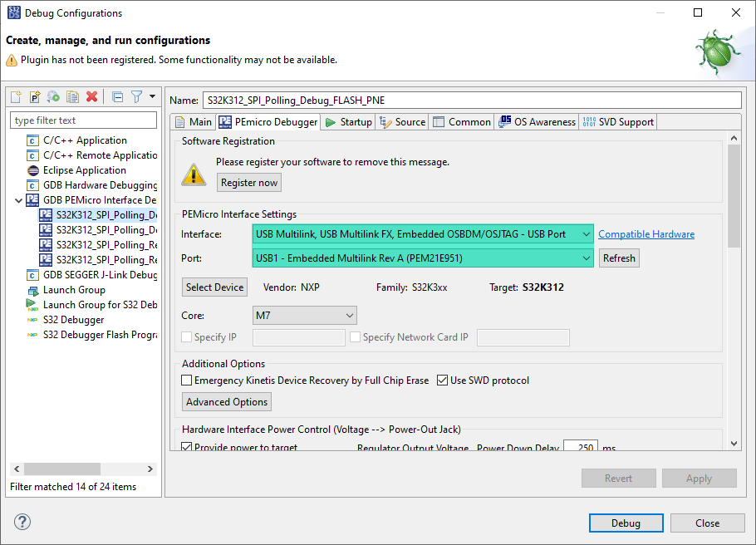
Task: Collapse all items in the configuration tree
Action: pyautogui.click(x=116, y=96)
